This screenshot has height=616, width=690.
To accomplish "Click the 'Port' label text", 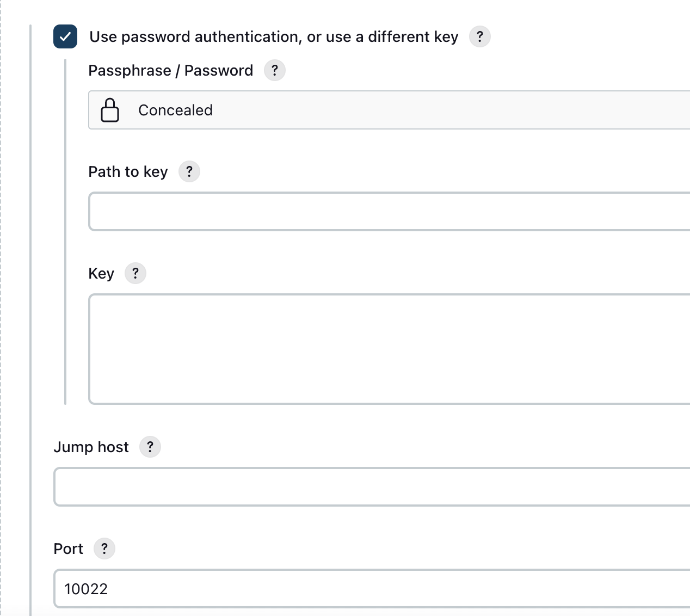I will (x=68, y=549).
